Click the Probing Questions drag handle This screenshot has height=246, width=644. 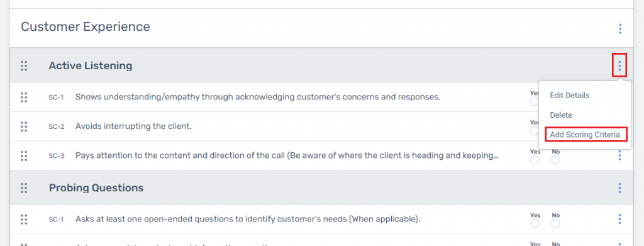24,188
